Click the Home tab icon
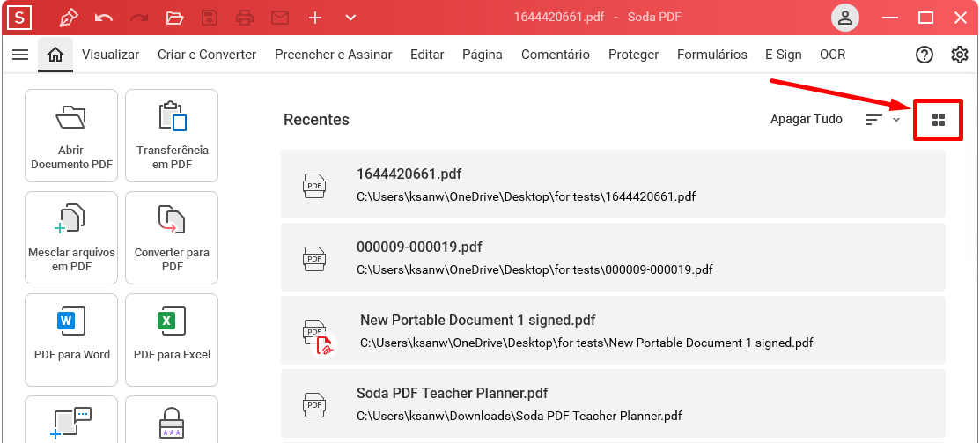This screenshot has width=980, height=443. tap(55, 55)
